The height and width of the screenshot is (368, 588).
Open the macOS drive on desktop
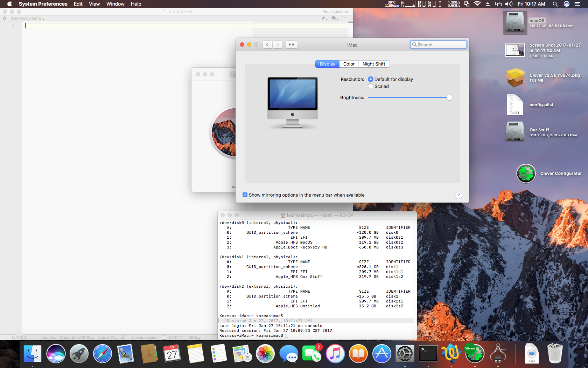point(515,23)
